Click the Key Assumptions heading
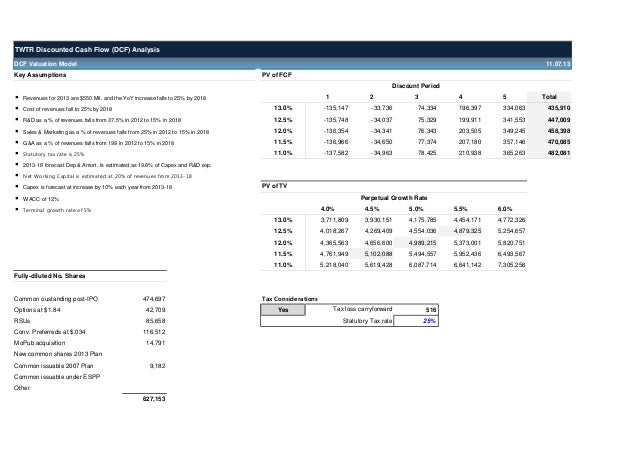The image size is (638, 452). click(x=40, y=75)
